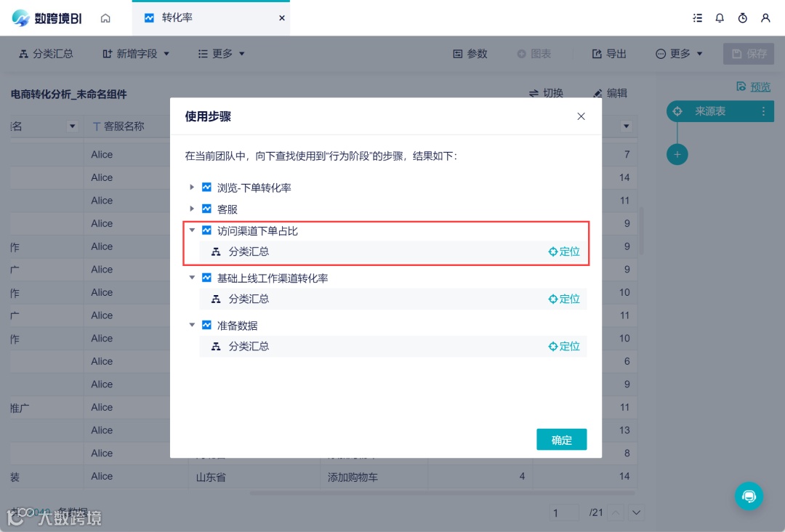Click the page number input field
Viewport: 785px width, 532px height.
pos(563,512)
